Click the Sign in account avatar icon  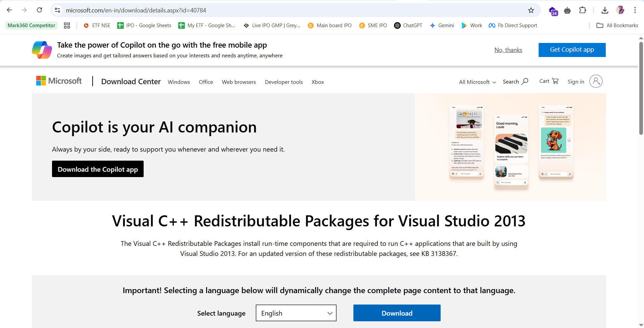coord(596,81)
